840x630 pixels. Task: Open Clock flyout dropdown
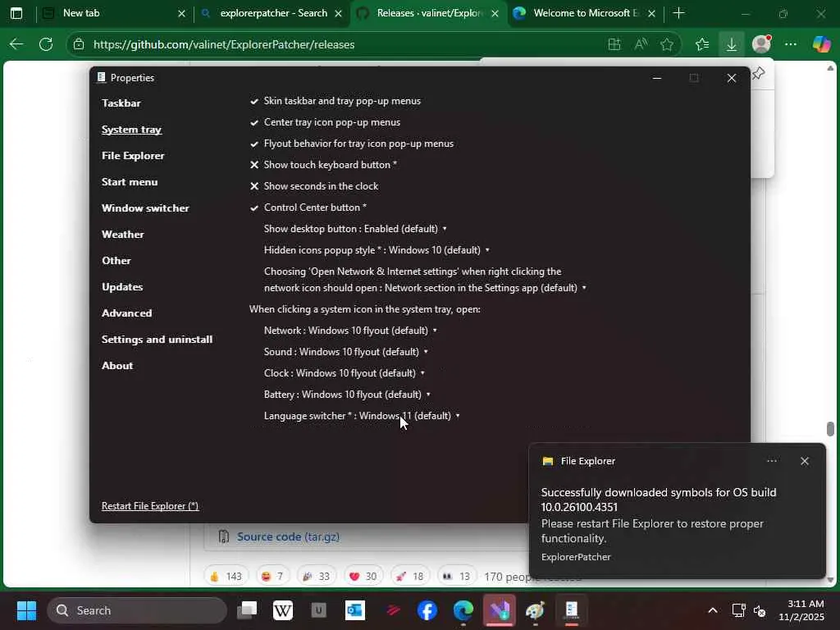[x=345, y=373]
